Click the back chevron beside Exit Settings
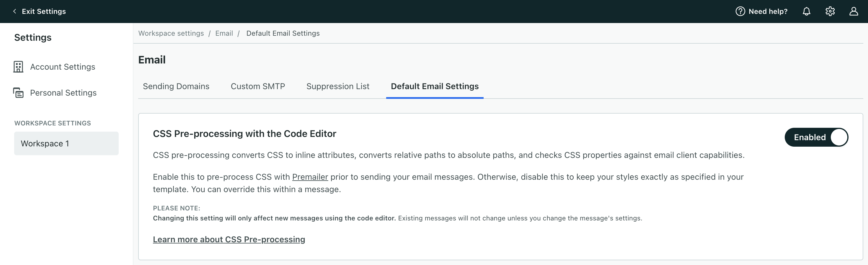 [x=14, y=12]
